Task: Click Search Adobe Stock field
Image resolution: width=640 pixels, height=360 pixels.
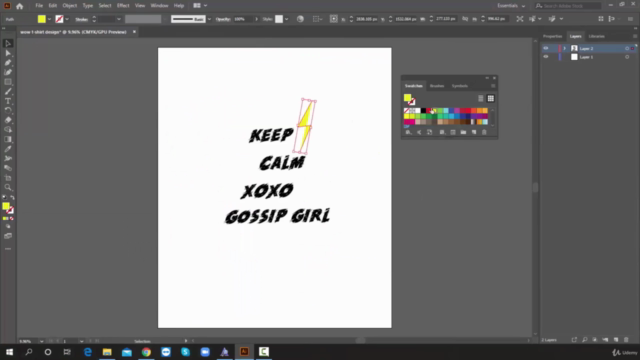Action: pyautogui.click(x=568, y=6)
